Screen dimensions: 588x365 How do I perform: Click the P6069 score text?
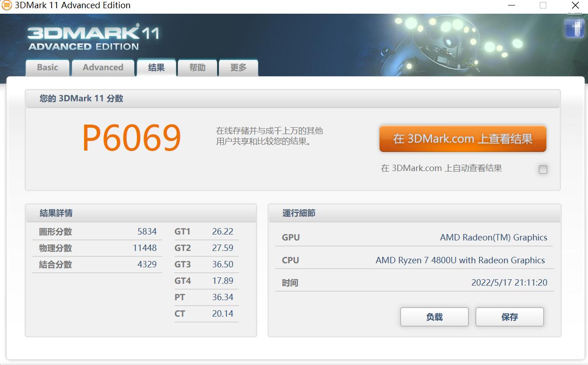[132, 138]
